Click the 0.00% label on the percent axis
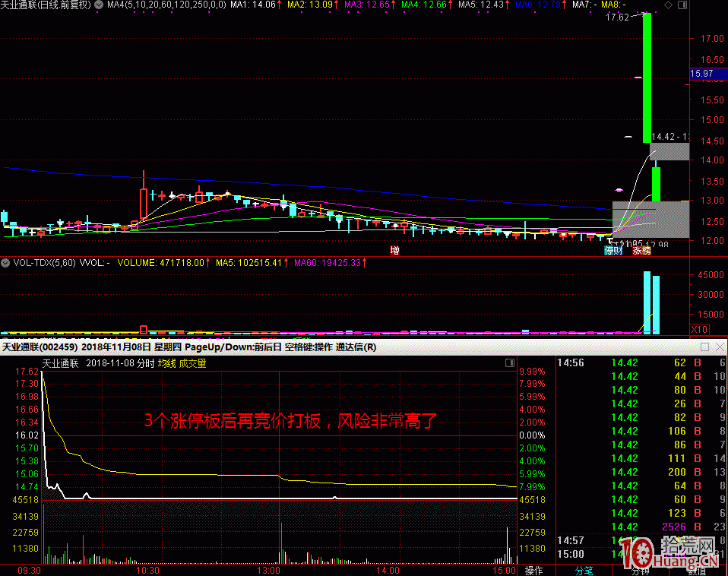 coord(532,435)
